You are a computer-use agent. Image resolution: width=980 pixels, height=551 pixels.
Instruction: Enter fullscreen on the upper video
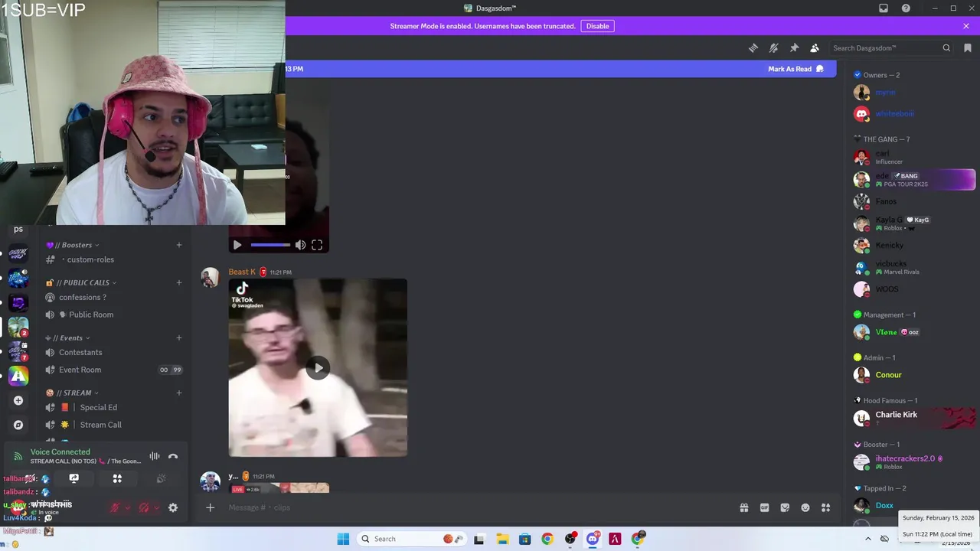(x=317, y=245)
